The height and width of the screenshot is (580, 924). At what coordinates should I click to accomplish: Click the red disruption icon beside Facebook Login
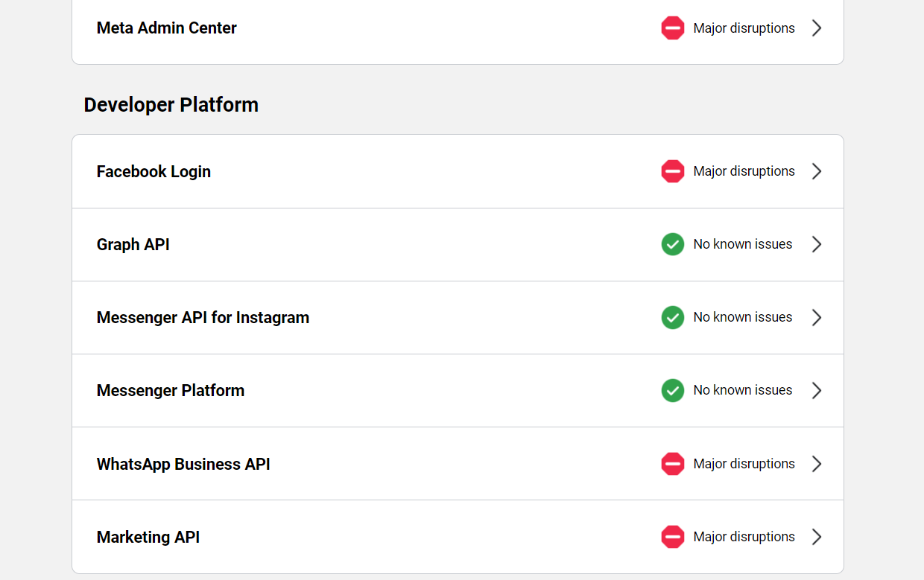672,171
